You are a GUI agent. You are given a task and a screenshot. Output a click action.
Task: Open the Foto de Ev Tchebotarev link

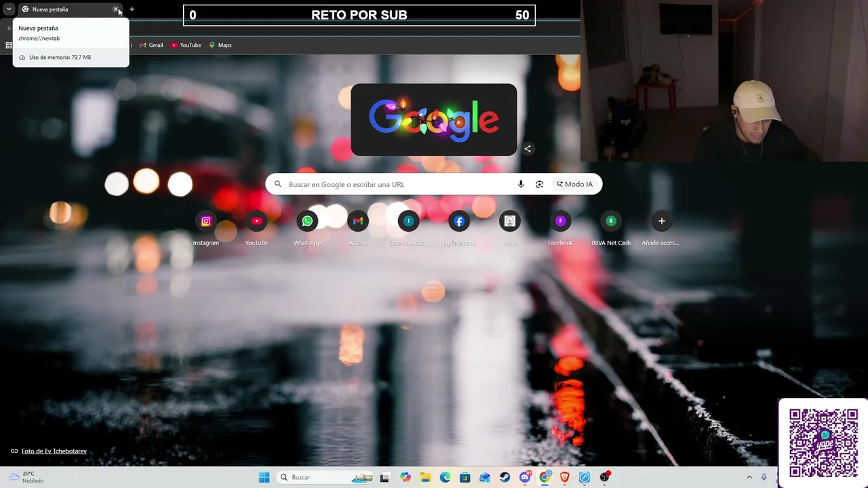click(54, 451)
